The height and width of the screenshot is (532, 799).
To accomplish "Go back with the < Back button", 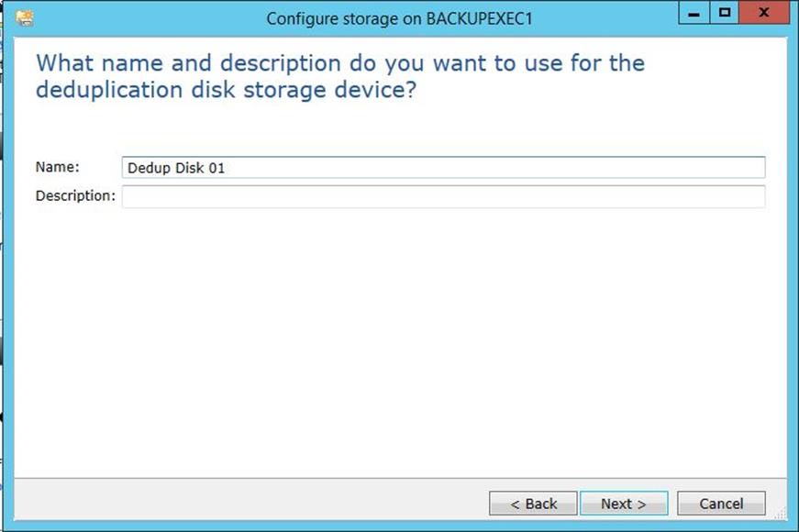I will point(533,504).
